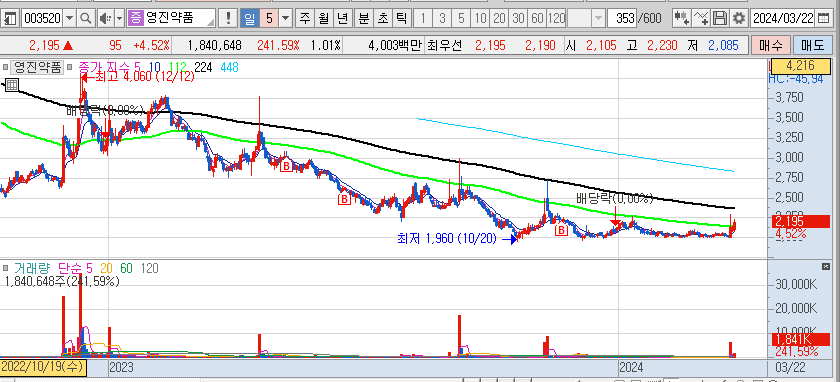This screenshot has height=382, width=840.
Task: Save the chart with the floppy disk icon
Action: 721,19
